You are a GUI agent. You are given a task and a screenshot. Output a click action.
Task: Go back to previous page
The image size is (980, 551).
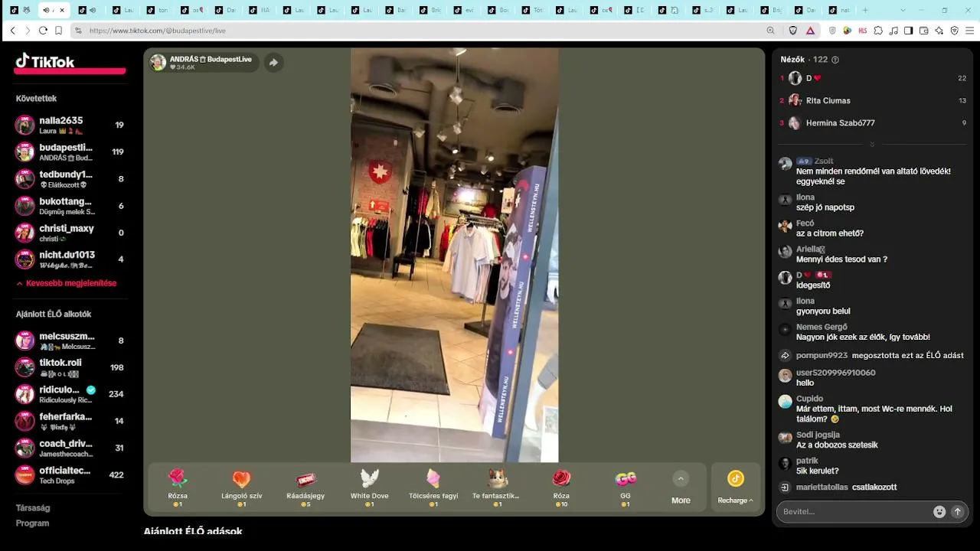pos(12,31)
